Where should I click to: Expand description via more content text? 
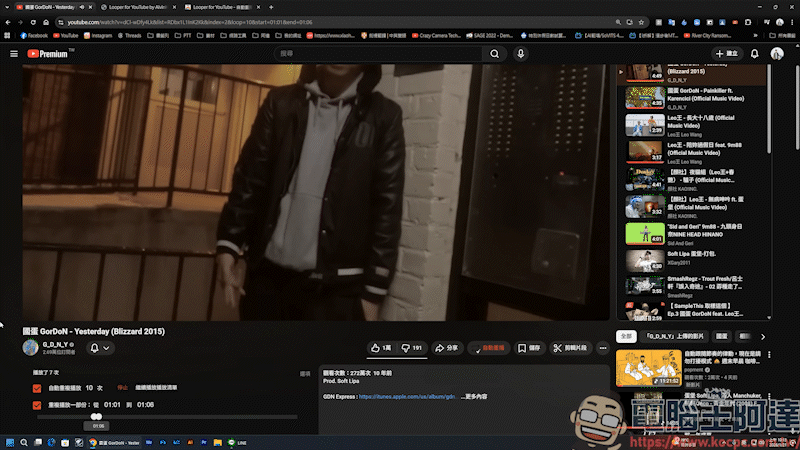pos(474,396)
